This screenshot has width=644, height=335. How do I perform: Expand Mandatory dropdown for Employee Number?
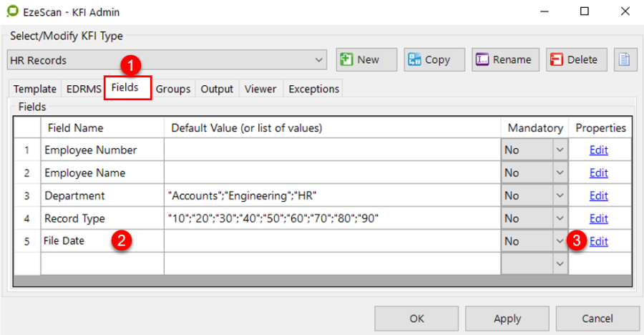[x=559, y=150]
